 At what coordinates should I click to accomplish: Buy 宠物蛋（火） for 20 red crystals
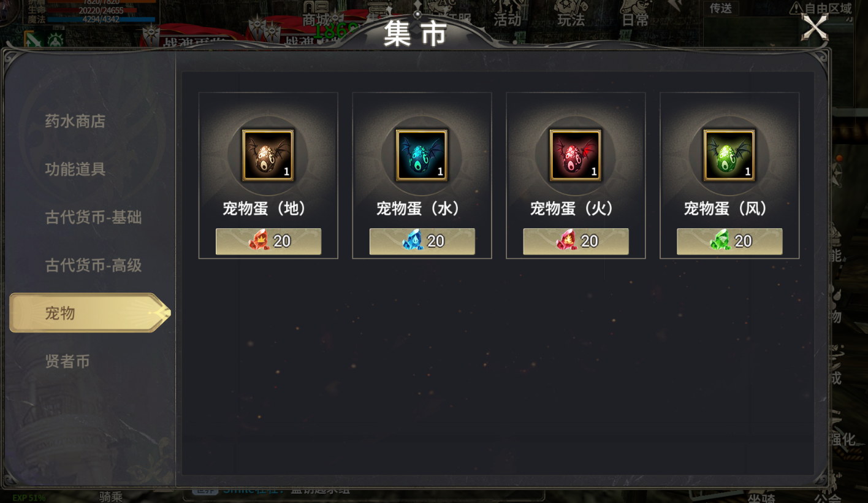576,241
